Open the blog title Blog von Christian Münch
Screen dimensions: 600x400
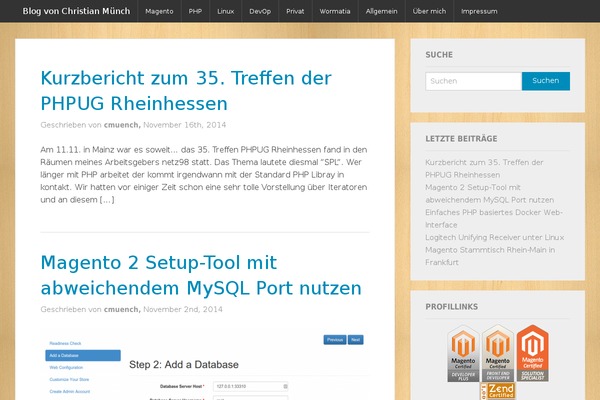[x=76, y=11]
